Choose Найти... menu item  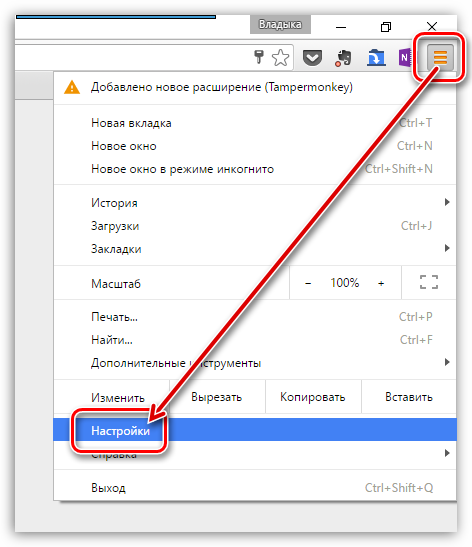click(x=255, y=340)
